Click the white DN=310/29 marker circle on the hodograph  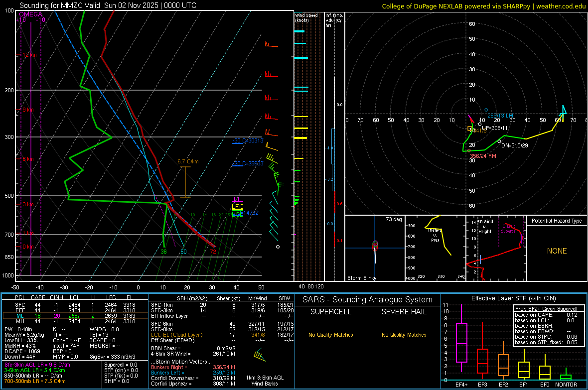(499, 141)
